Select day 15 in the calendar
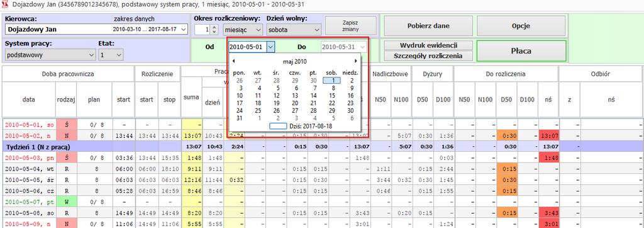Screen dimensions: 644x228 pos(332,96)
